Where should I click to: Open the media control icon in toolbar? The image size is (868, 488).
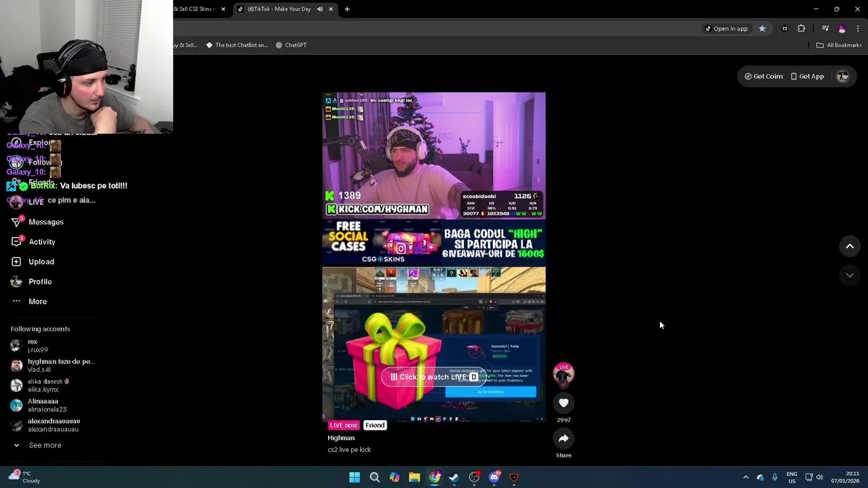click(825, 28)
